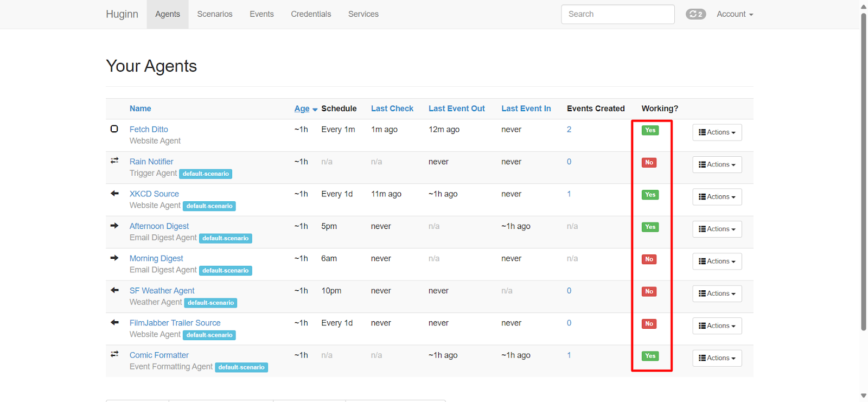Click the page vertical scrollbar
This screenshot has height=402, width=868.
point(864,171)
